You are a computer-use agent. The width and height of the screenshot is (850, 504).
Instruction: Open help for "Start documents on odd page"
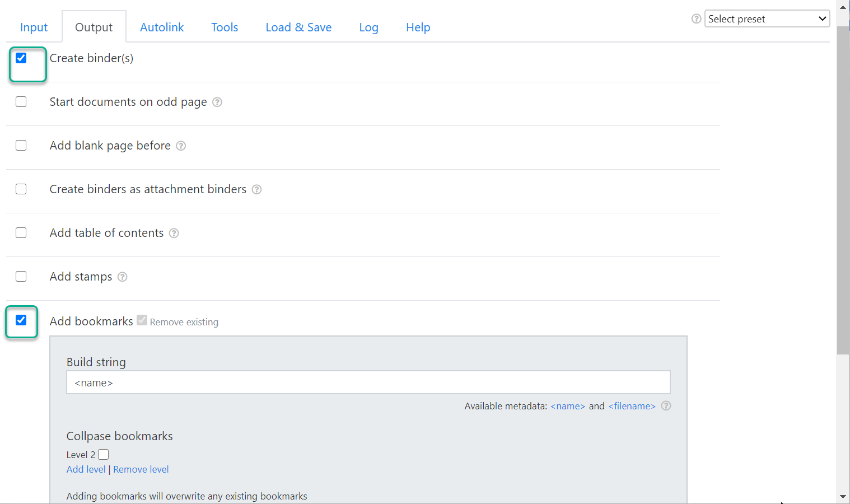point(217,102)
